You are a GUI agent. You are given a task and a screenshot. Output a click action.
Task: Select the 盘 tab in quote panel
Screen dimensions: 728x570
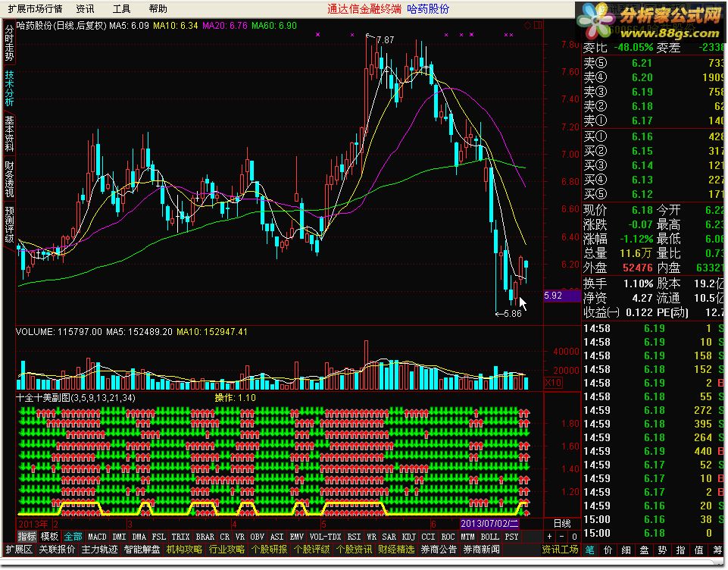coord(644,550)
